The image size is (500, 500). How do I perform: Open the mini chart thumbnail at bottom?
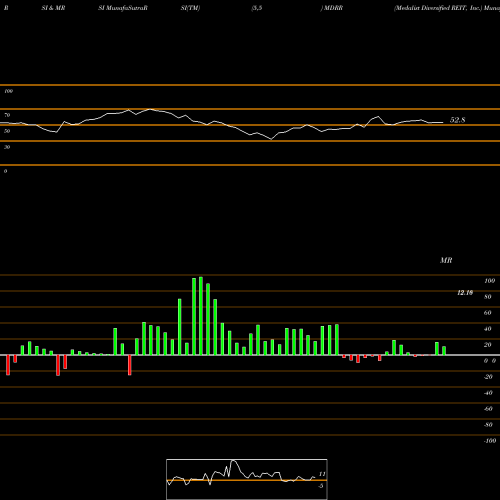click(247, 479)
